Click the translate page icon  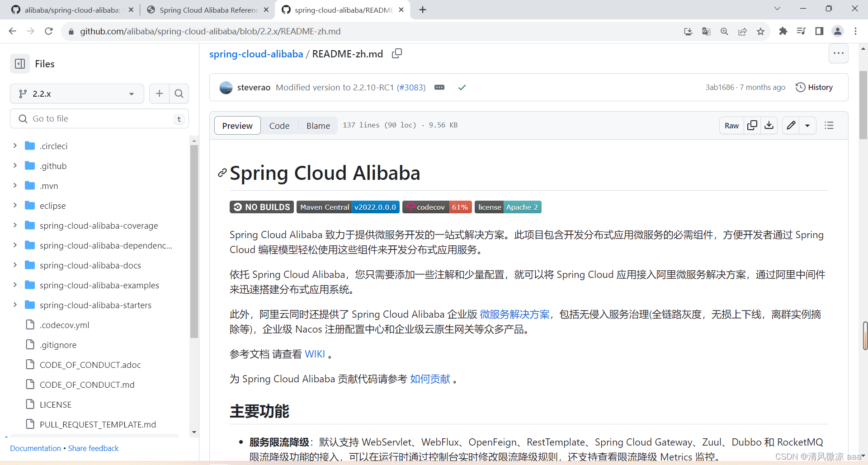click(x=706, y=31)
